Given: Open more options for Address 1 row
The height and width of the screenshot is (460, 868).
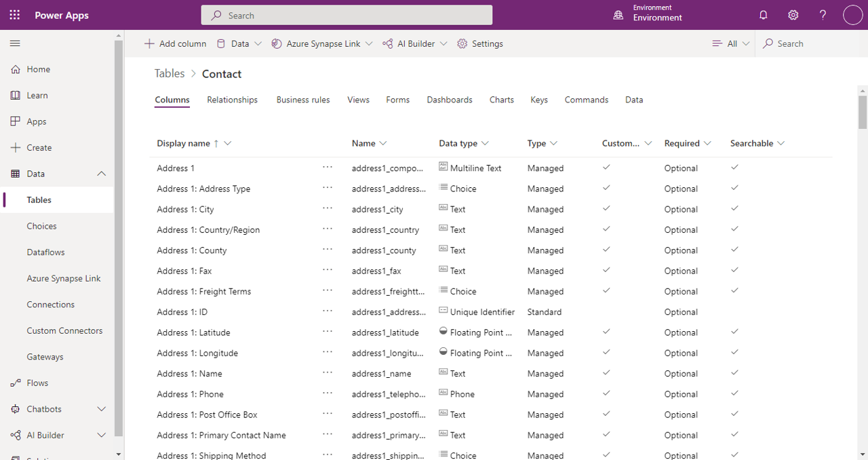Looking at the screenshot, I should 328,167.
